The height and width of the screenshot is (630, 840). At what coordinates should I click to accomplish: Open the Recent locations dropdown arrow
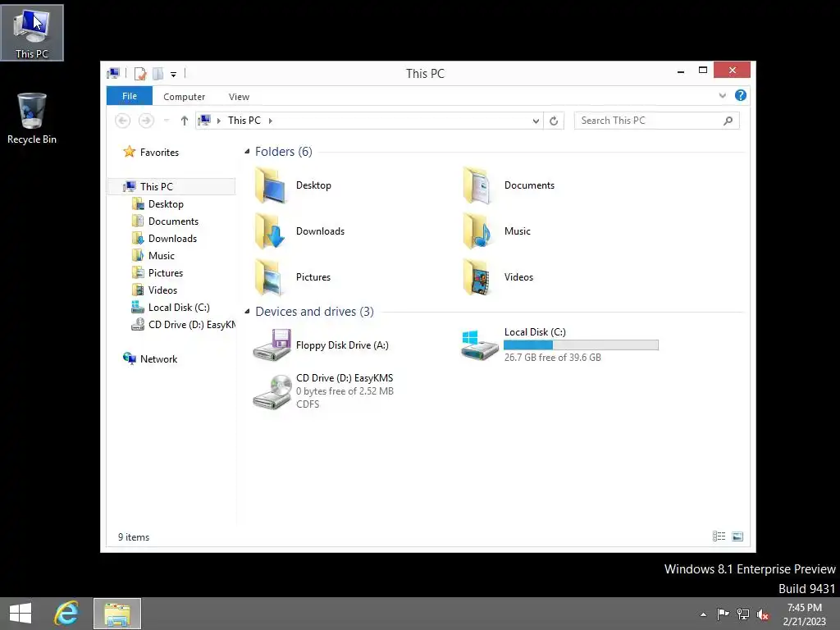pyautogui.click(x=166, y=121)
